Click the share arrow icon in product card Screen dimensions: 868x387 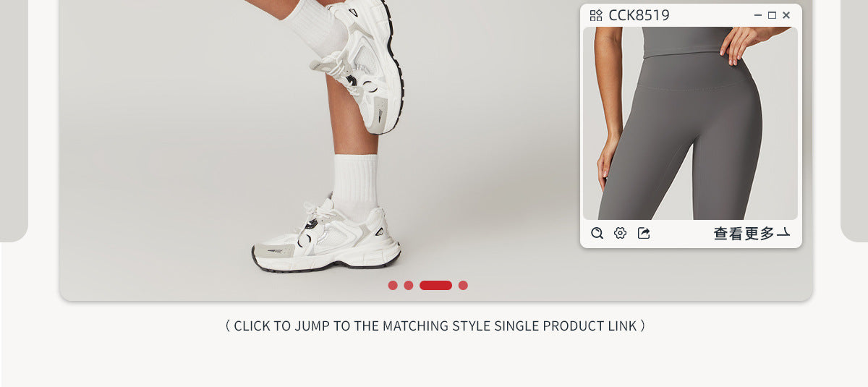click(644, 233)
